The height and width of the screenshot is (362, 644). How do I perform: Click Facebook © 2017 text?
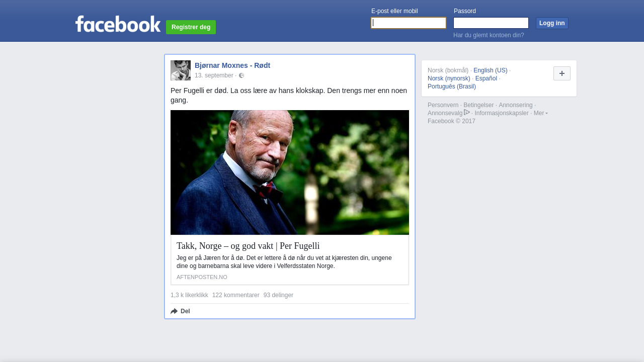(451, 121)
